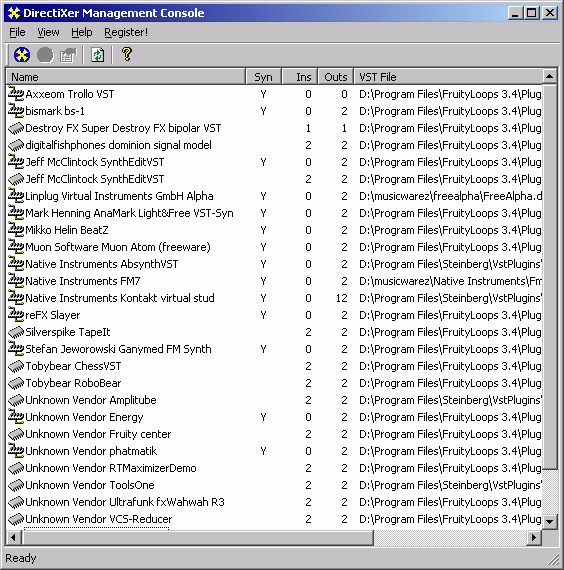The image size is (564, 570).
Task: Select the Native Instruments FM7 row
Action: click(x=274, y=281)
